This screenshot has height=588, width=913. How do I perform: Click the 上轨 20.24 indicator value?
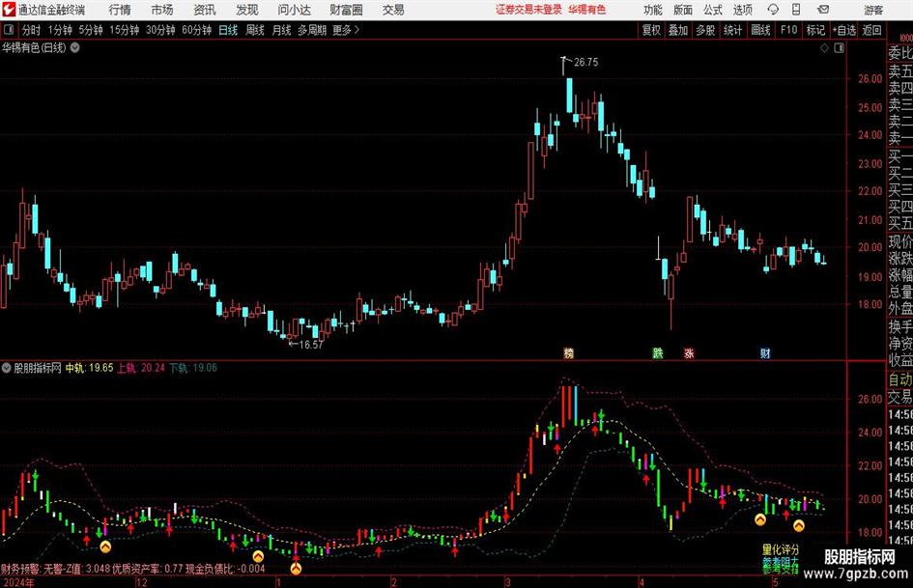141,368
